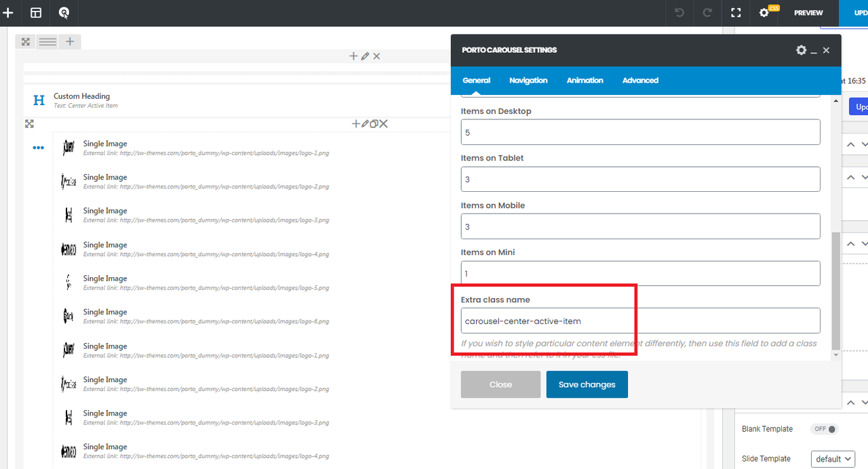Click the copy icon on the carousel row
The image size is (868, 469).
(374, 124)
